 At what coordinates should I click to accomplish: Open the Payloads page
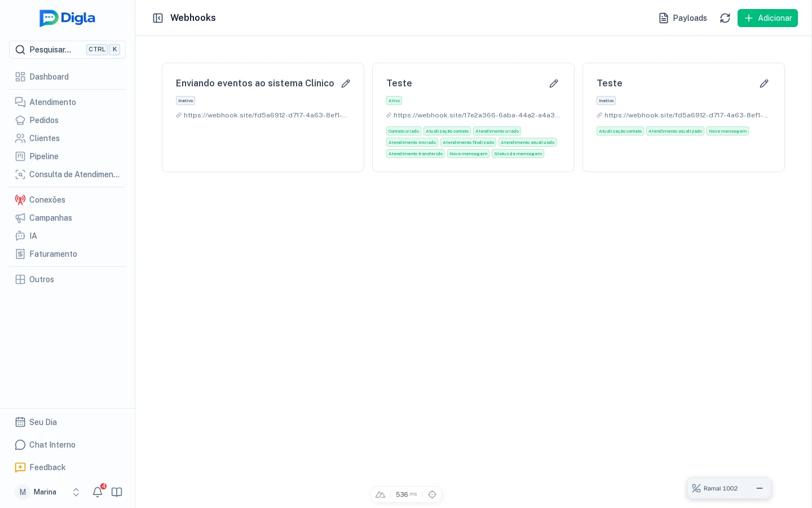pos(683,18)
